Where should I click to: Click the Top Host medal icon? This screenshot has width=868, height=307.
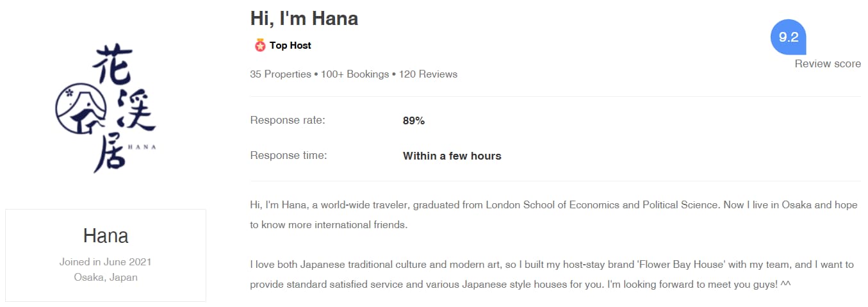pos(259,46)
